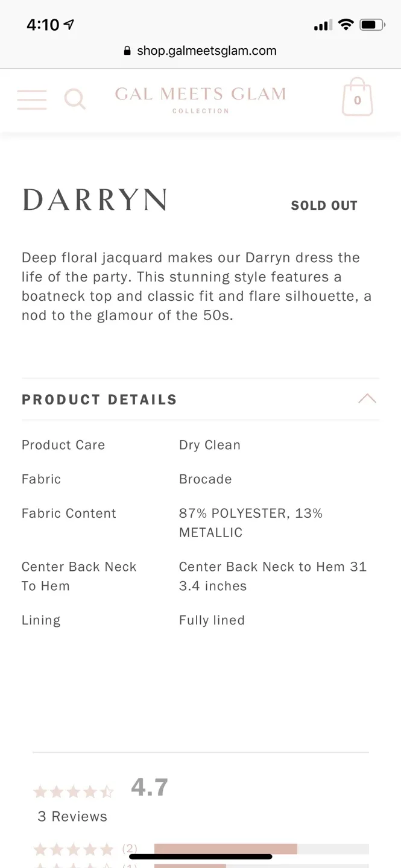Image resolution: width=401 pixels, height=868 pixels.
Task: Open the search icon
Action: [x=75, y=98]
